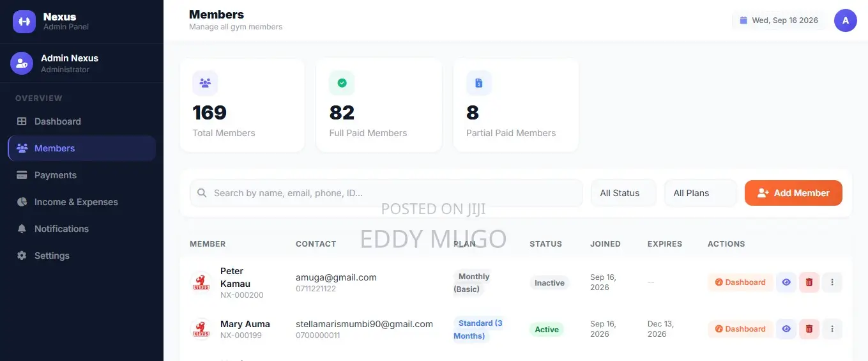Click the Total Members stat card
868x361 pixels.
[242, 105]
